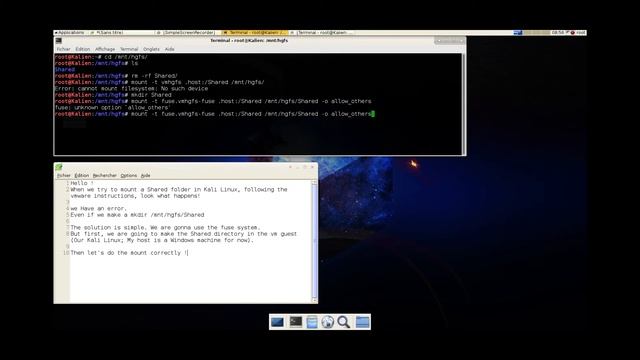Open Fichier menu in Mousepad editor
Screen dimensions: 640x360
[x=63, y=176]
